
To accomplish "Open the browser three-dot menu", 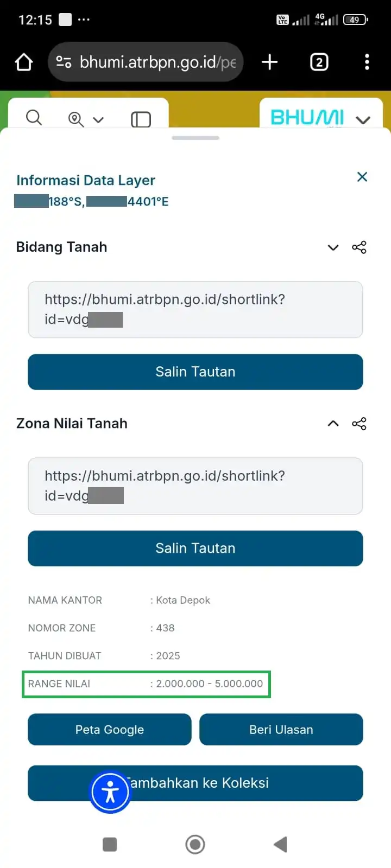I will click(x=367, y=62).
